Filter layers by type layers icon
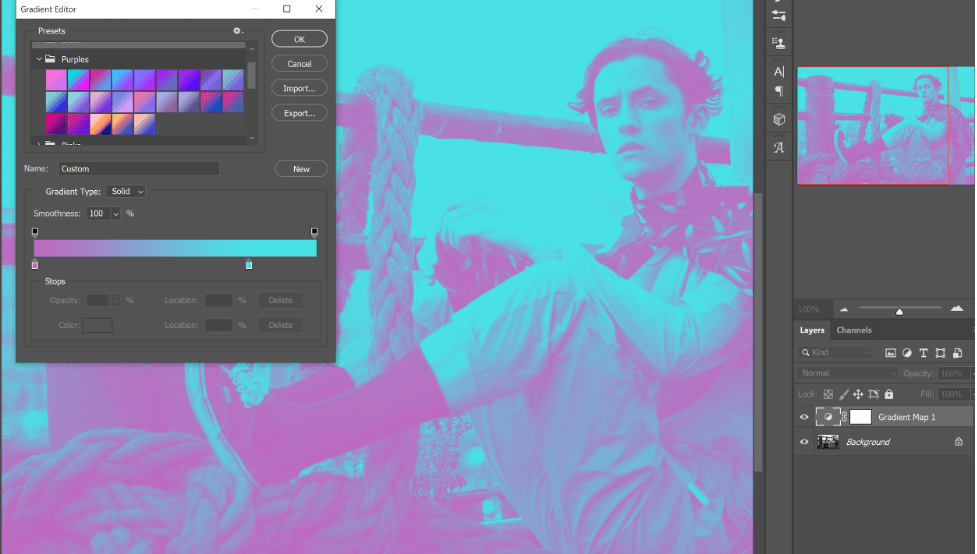 pyautogui.click(x=923, y=353)
